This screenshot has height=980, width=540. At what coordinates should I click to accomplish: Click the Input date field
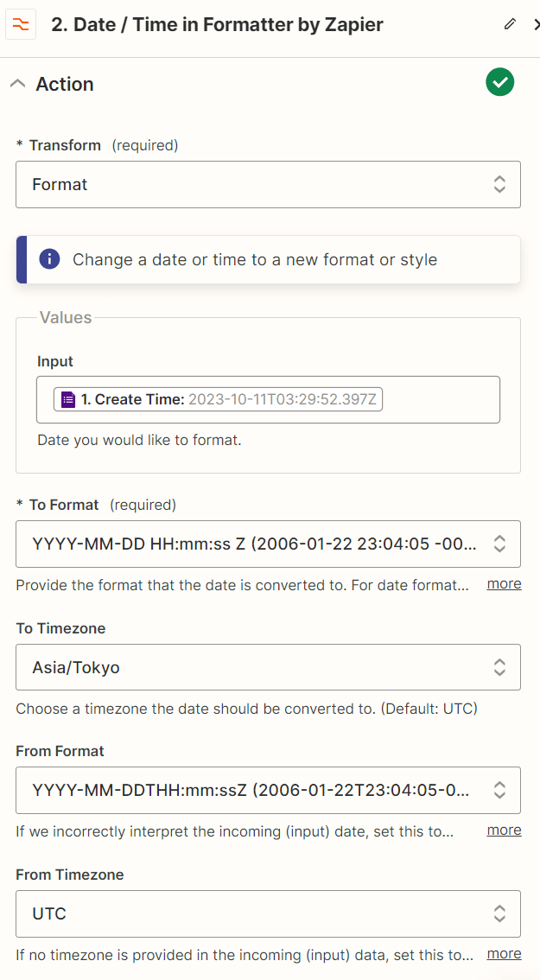click(x=268, y=399)
